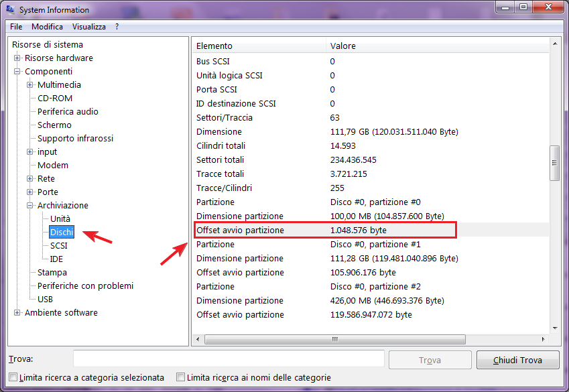Enable Limita ricerca ai nomi delle categorie
Viewport: 569px width, 392px height.
(180, 377)
